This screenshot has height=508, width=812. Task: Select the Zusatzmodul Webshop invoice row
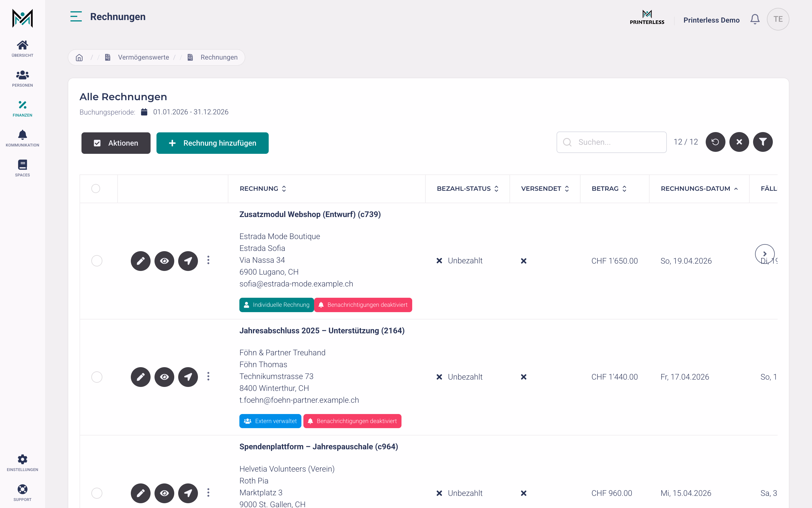[x=97, y=261]
